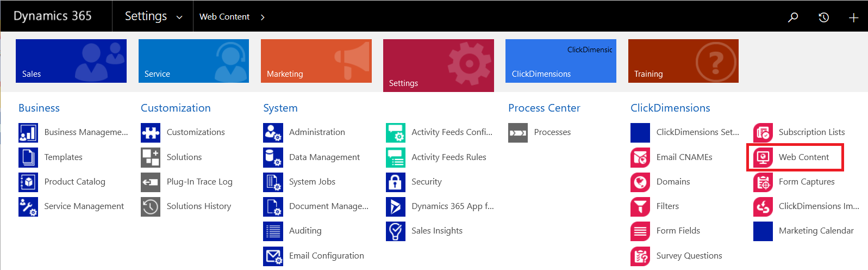
Task: Click the Processes icon
Action: point(518,132)
